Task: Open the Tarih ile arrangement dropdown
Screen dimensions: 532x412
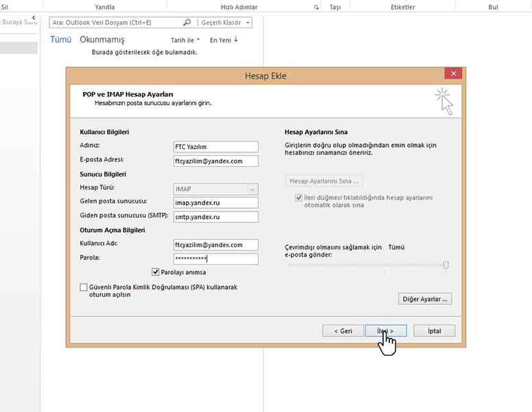Action: click(x=185, y=40)
